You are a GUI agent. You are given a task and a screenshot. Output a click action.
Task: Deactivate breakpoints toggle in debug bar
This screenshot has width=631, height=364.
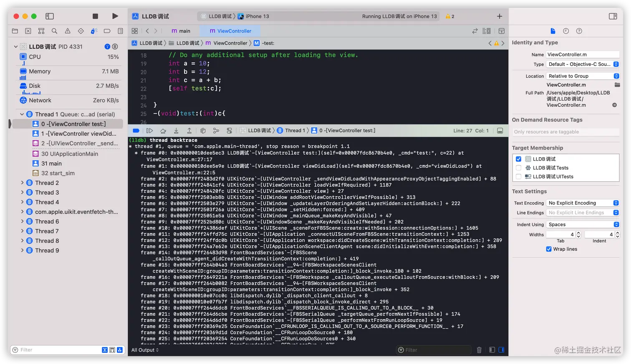point(136,131)
